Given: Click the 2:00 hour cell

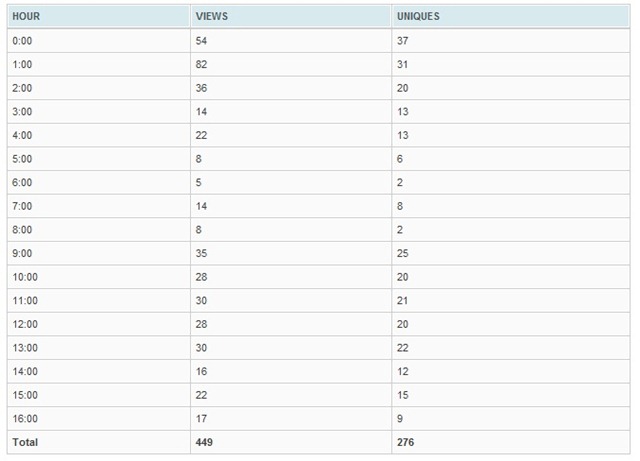Looking at the screenshot, I should pos(22,88).
